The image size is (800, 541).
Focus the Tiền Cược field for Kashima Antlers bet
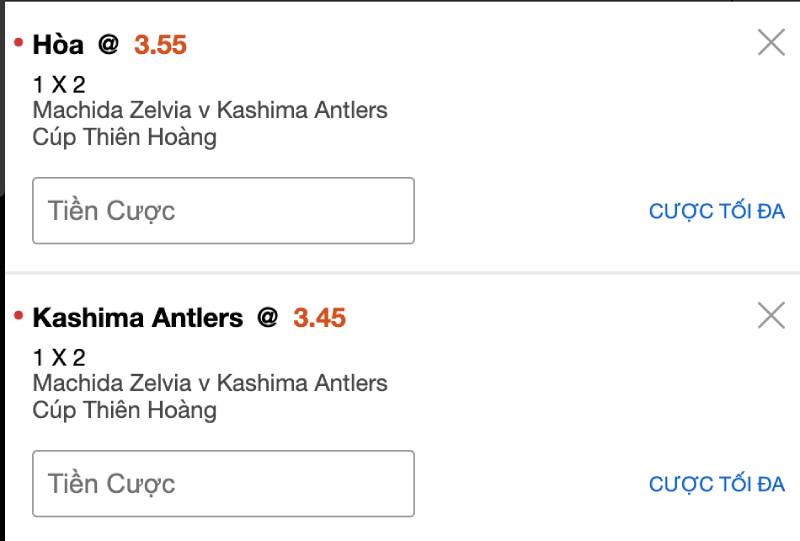pos(223,484)
